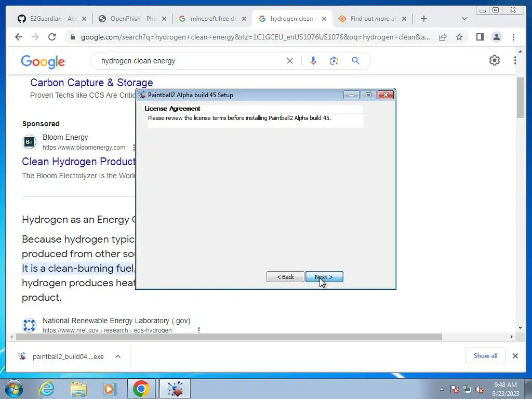Image resolution: width=532 pixels, height=399 pixels.
Task: Click muted volume tray icon
Action: pyautogui.click(x=480, y=389)
